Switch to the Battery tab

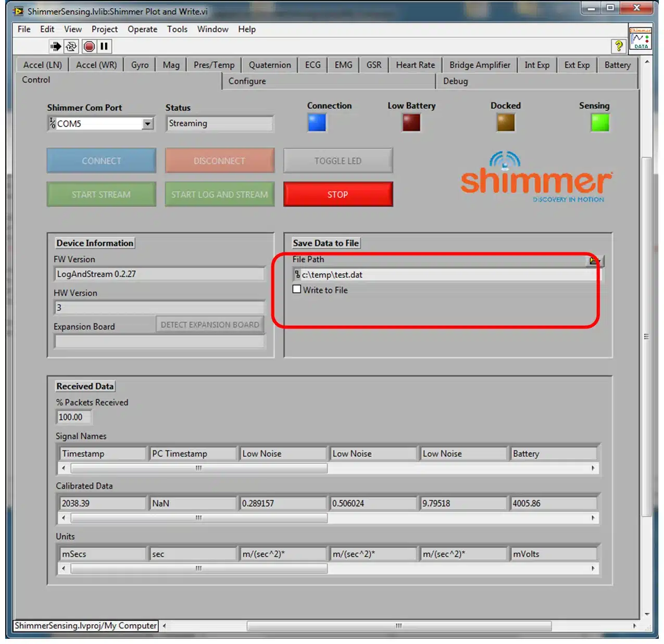click(x=617, y=65)
